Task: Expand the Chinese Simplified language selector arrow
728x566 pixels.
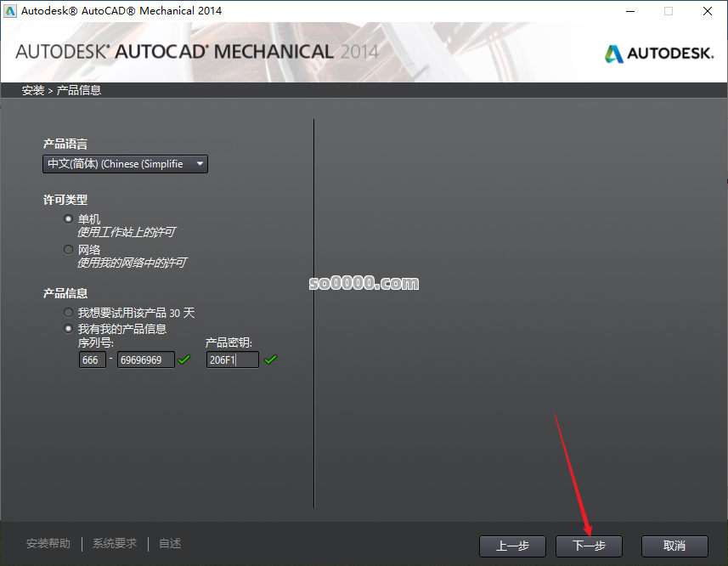Action: tap(200, 163)
